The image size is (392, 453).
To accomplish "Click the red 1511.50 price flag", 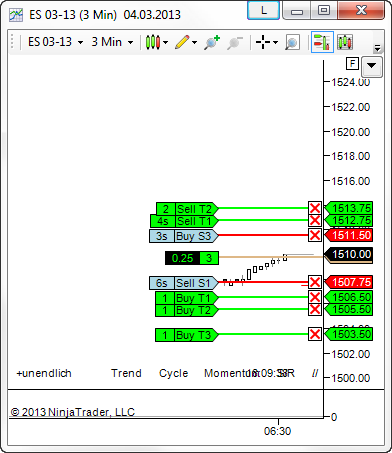I will point(348,235).
